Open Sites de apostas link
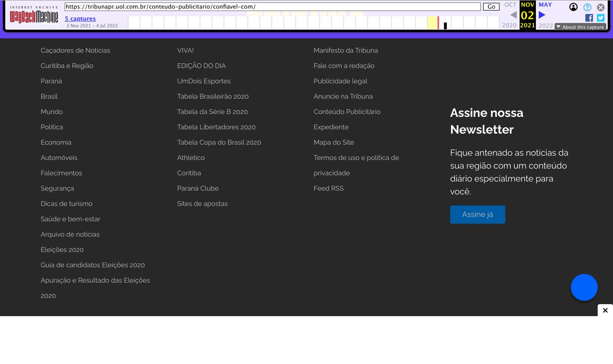The height and width of the screenshot is (364, 613). (202, 204)
